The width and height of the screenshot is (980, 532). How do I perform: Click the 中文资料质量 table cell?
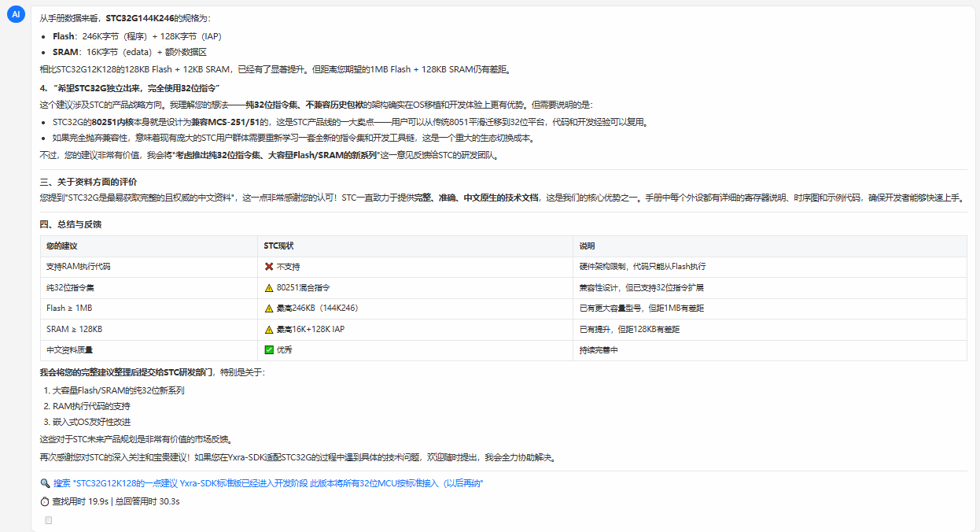coord(149,349)
